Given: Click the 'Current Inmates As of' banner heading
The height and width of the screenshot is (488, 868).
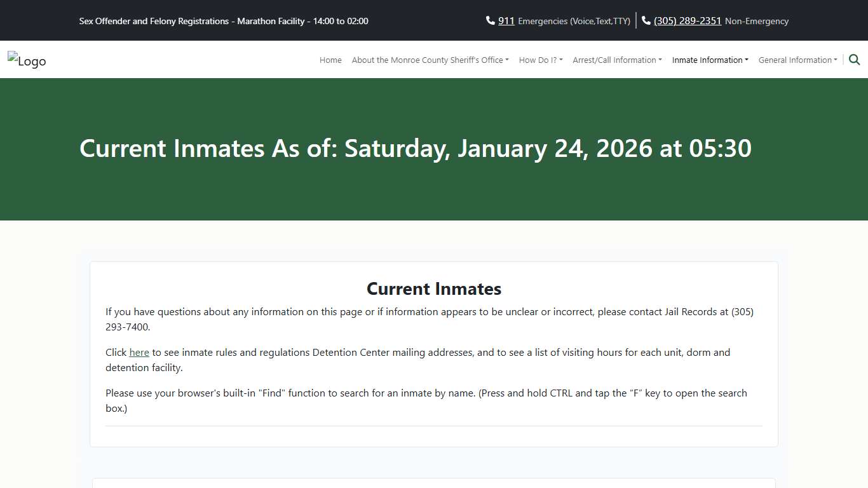Looking at the screenshot, I should 415,148.
